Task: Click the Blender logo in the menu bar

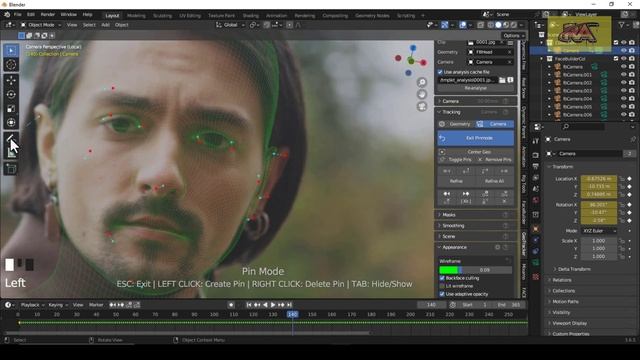Action: pos(7,15)
